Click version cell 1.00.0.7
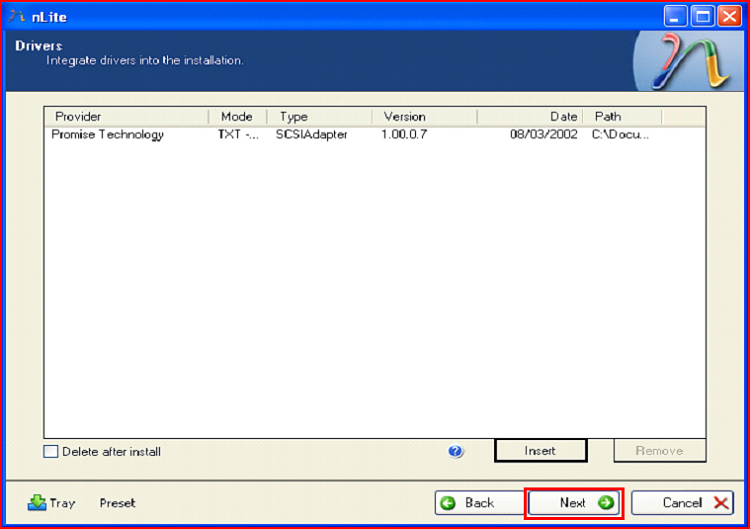The width and height of the screenshot is (750, 529). click(x=404, y=135)
